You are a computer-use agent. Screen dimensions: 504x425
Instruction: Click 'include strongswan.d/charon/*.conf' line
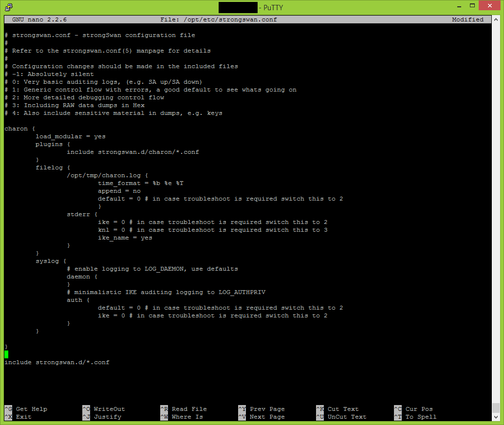click(133, 152)
